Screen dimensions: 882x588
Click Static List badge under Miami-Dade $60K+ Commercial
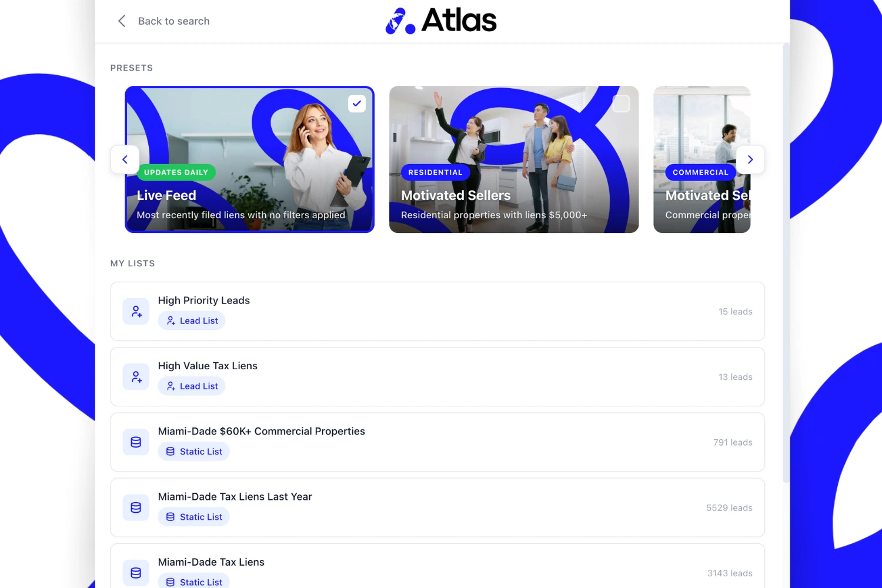point(193,452)
